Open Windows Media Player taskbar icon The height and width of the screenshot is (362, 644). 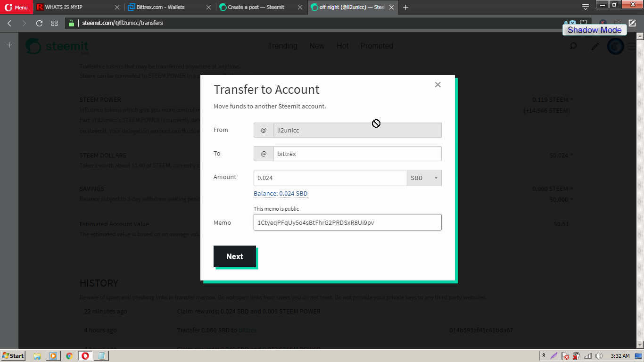click(x=53, y=356)
